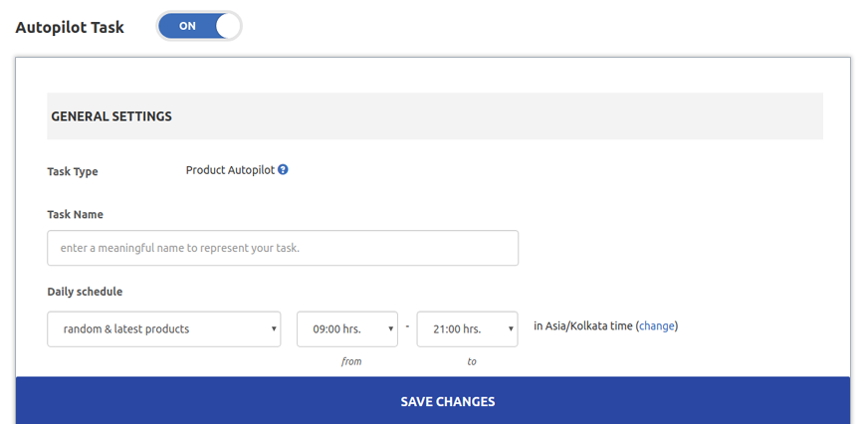
Task: Click the Task Type label
Action: point(73,171)
